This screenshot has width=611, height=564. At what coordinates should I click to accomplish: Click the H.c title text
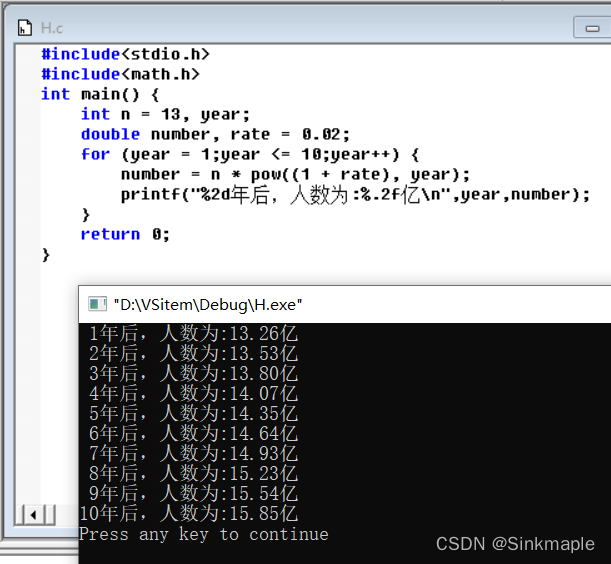click(52, 28)
